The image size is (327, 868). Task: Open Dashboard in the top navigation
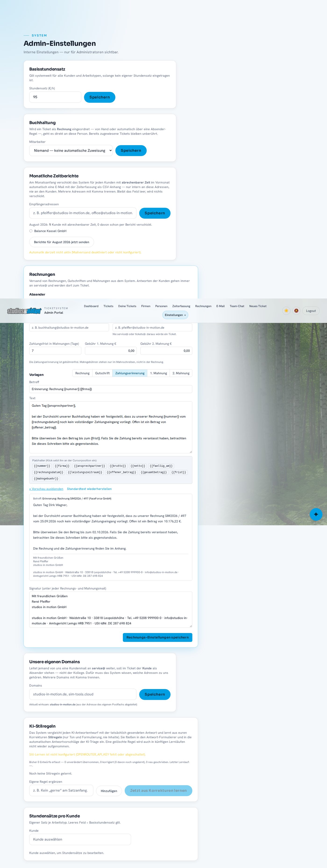click(x=91, y=306)
